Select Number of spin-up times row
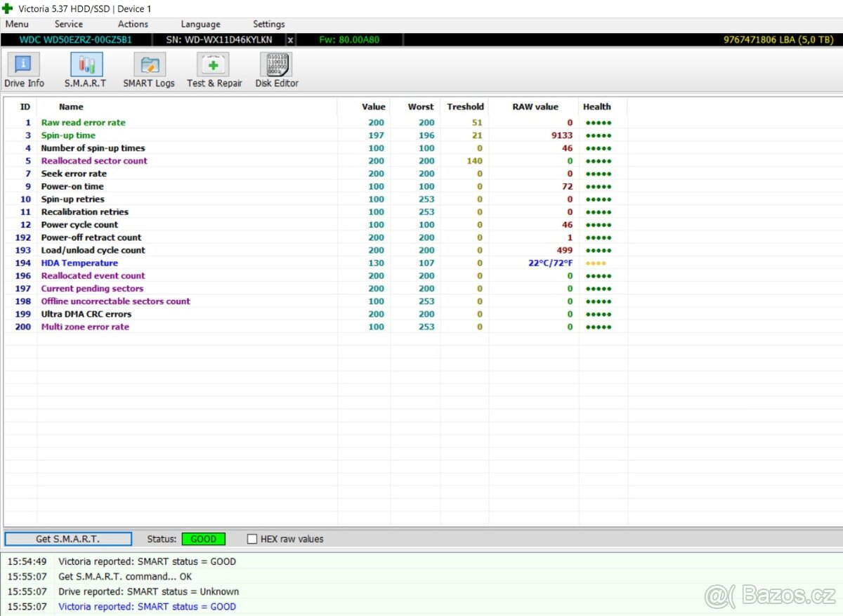The height and width of the screenshot is (616, 843). pos(315,148)
